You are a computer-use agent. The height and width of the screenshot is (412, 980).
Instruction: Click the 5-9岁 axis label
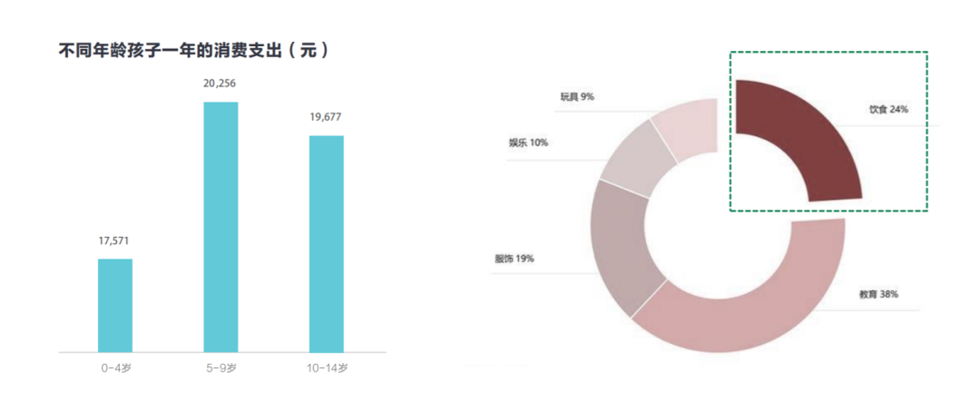[220, 368]
